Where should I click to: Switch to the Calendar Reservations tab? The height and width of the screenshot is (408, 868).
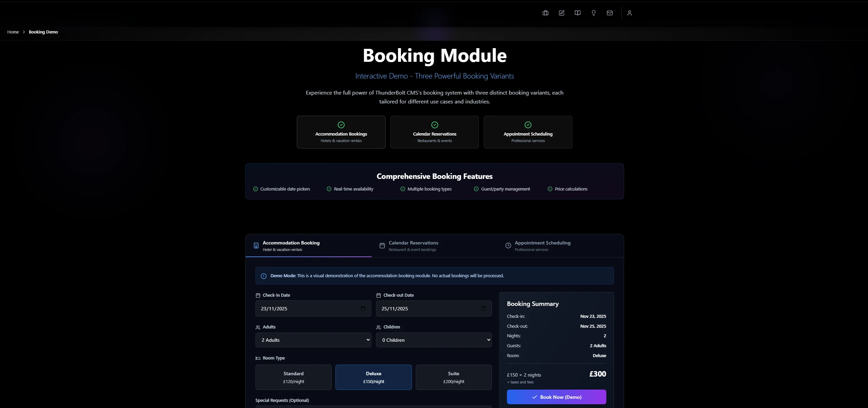click(x=413, y=245)
